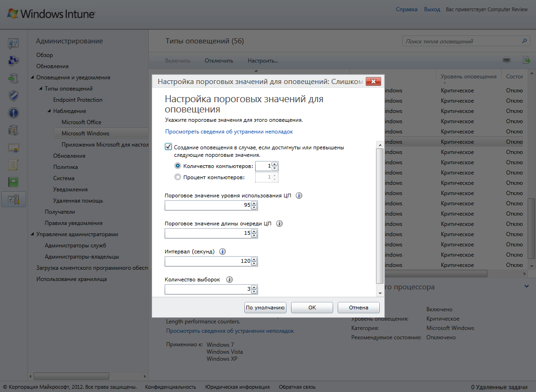Image resolution: width=536 pixels, height=392 pixels.
Task: Click the export icon next to the printer
Action: (x=526, y=60)
